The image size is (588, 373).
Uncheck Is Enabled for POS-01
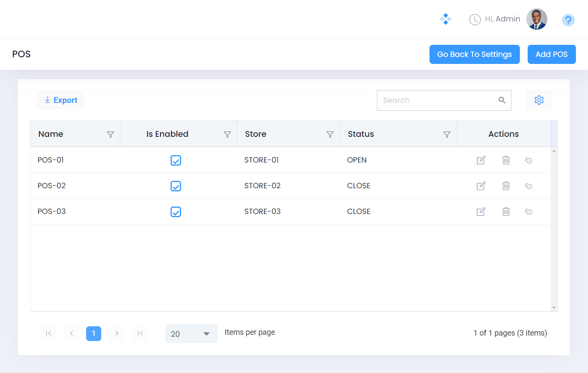click(x=176, y=161)
